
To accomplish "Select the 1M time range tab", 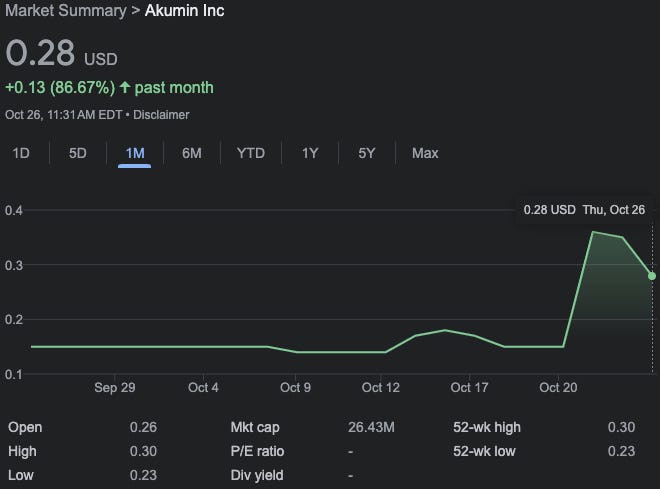I will tap(135, 153).
